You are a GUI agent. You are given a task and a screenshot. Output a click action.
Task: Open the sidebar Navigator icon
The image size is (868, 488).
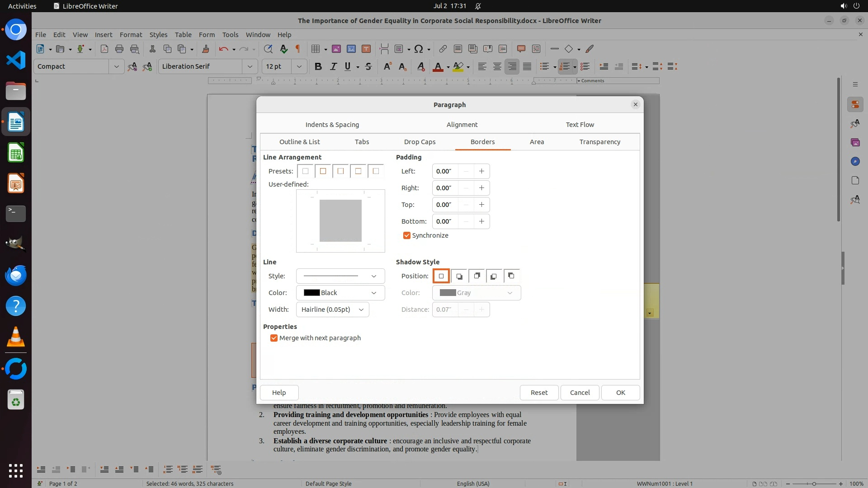point(855,161)
